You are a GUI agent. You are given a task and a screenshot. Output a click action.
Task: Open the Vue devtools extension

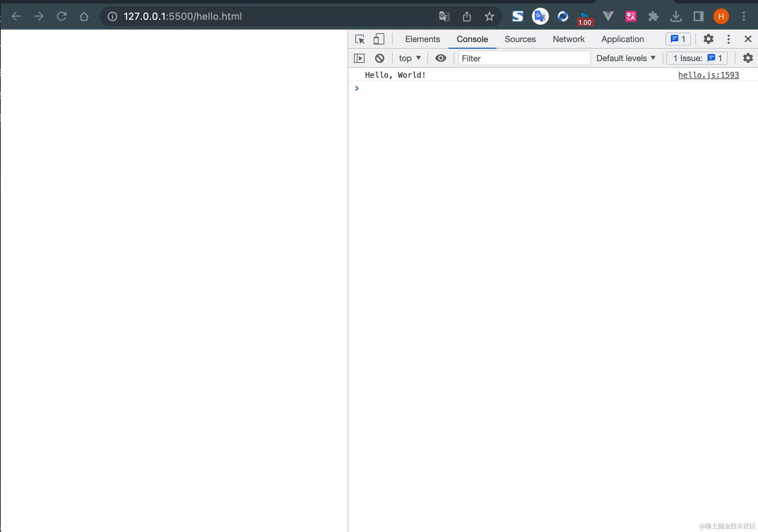coord(608,16)
